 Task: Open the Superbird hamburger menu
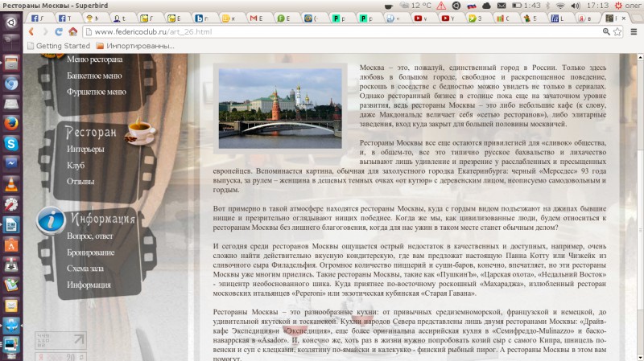click(x=634, y=31)
